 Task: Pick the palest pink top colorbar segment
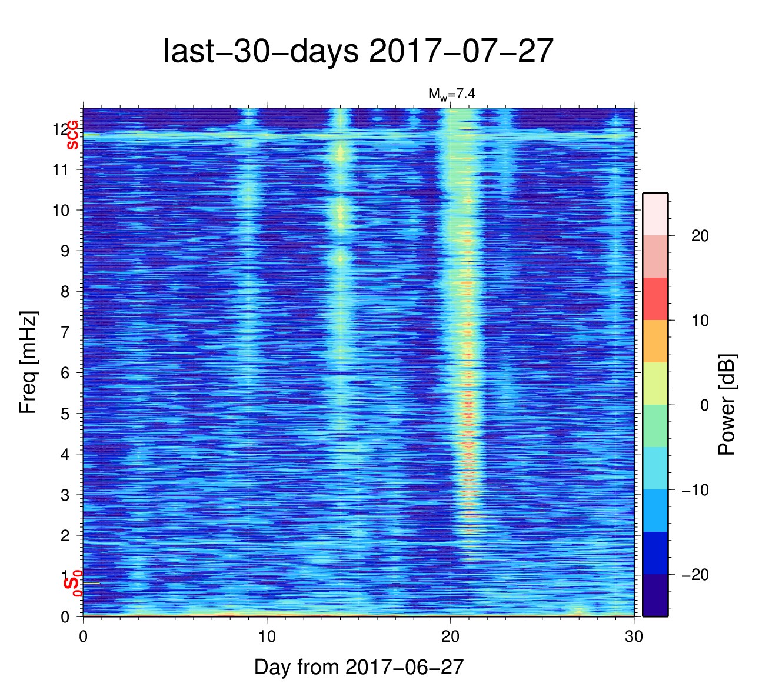click(655, 214)
